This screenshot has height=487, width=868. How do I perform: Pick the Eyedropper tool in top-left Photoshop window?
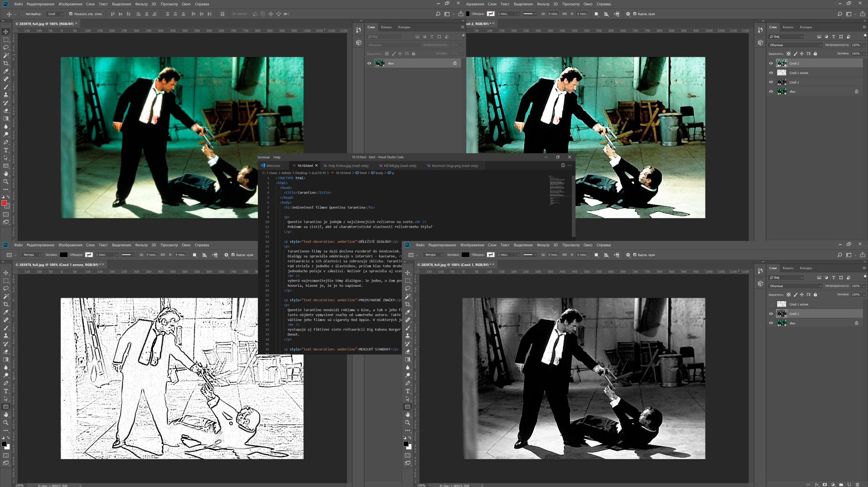click(6, 71)
